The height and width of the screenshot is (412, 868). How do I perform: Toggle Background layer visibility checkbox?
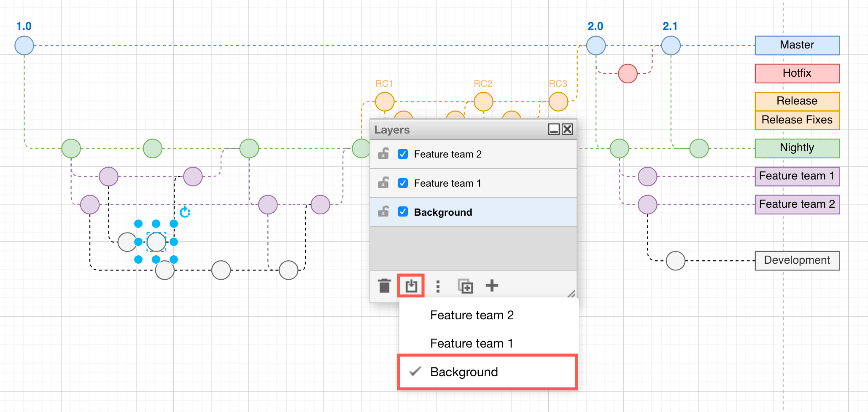pos(403,212)
